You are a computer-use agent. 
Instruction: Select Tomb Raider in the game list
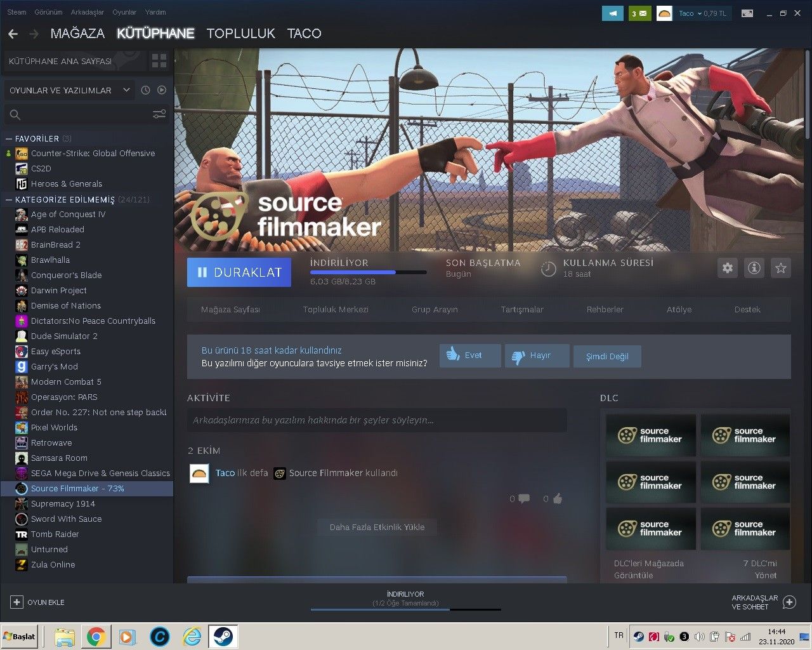(55, 534)
